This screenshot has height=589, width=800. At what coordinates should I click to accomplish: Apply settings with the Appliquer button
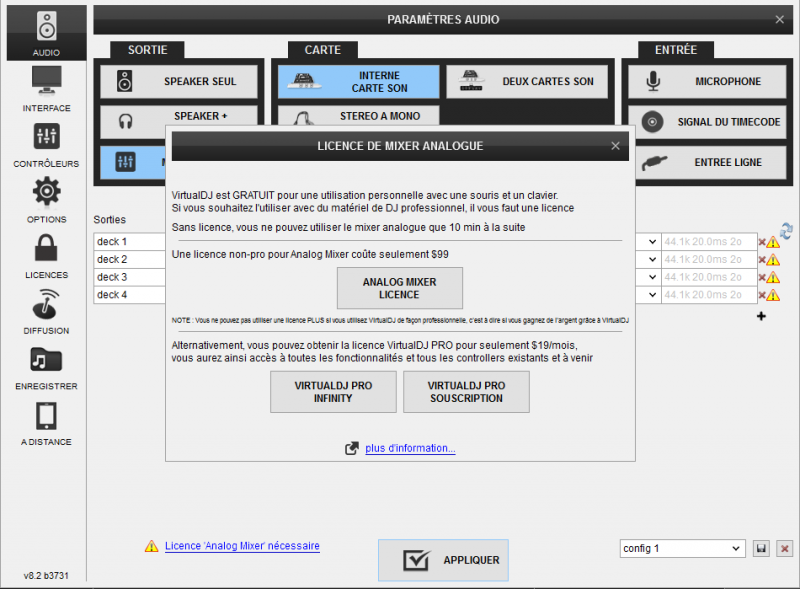[x=443, y=560]
